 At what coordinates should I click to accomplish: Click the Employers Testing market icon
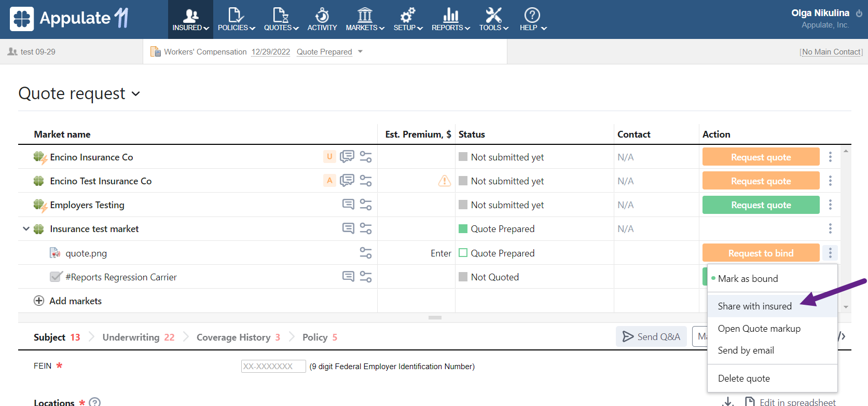pos(40,206)
